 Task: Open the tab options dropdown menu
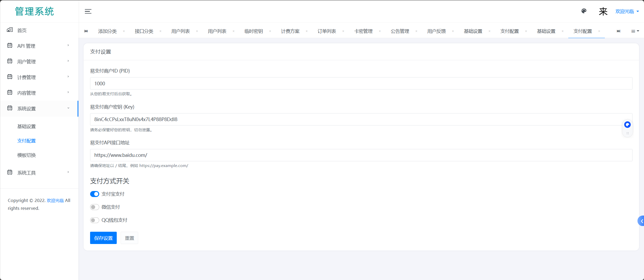[635, 31]
